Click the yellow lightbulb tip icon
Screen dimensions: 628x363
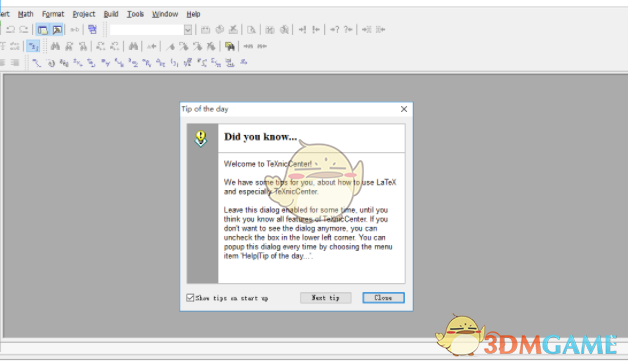[201, 139]
